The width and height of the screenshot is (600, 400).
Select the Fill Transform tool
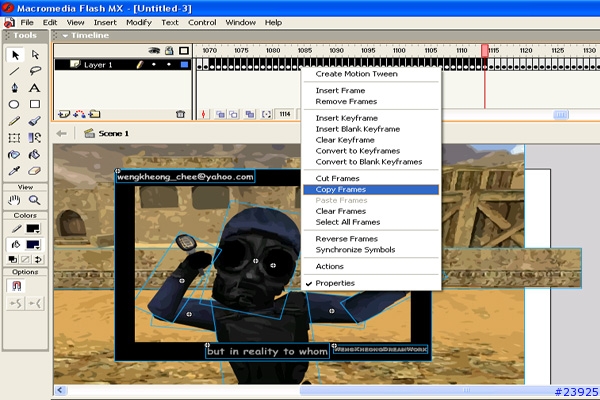[35, 138]
